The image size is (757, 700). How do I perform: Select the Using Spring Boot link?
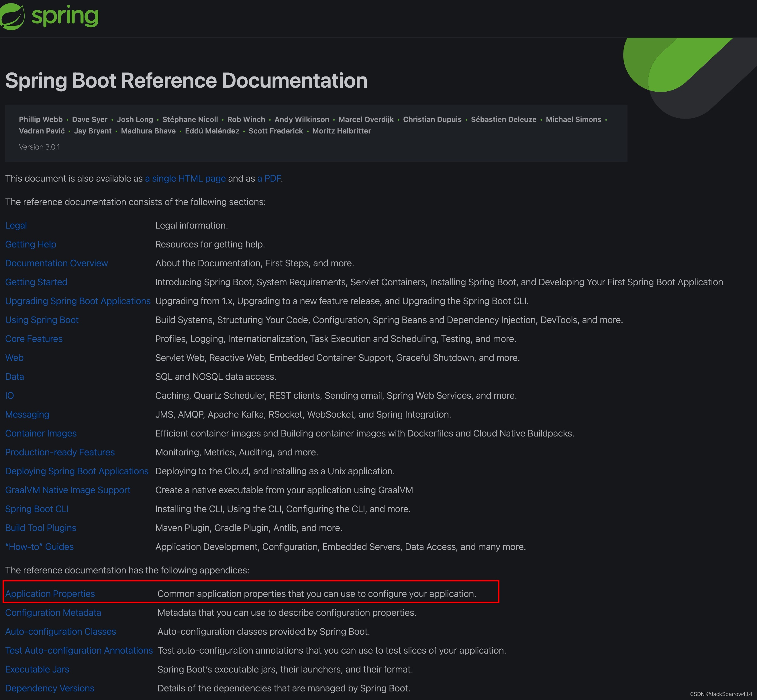pyautogui.click(x=42, y=320)
